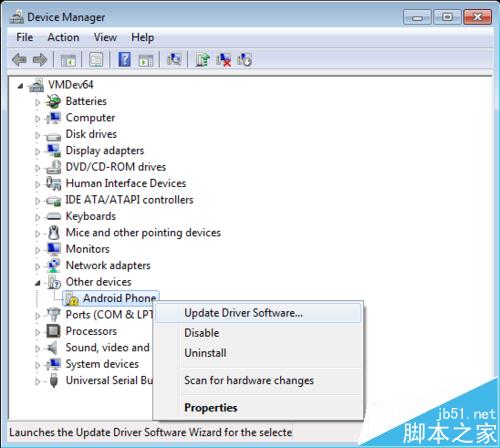Click the Processors category icon
The image size is (500, 448).
[x=53, y=331]
